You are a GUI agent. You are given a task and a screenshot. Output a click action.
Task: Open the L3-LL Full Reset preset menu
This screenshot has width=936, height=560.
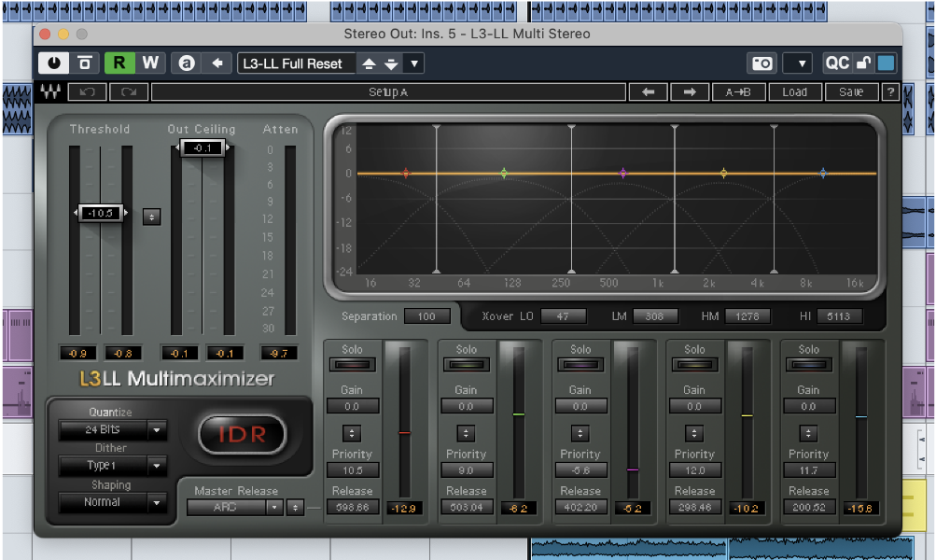pos(293,63)
